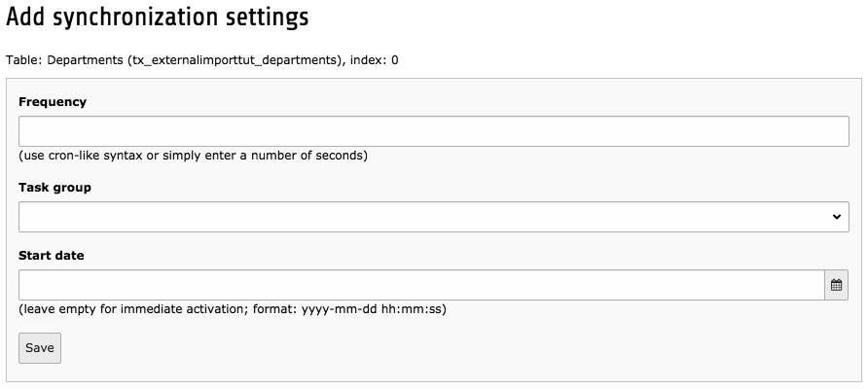Image resolution: width=868 pixels, height=389 pixels.
Task: Click the Task group label
Action: pyautogui.click(x=54, y=187)
